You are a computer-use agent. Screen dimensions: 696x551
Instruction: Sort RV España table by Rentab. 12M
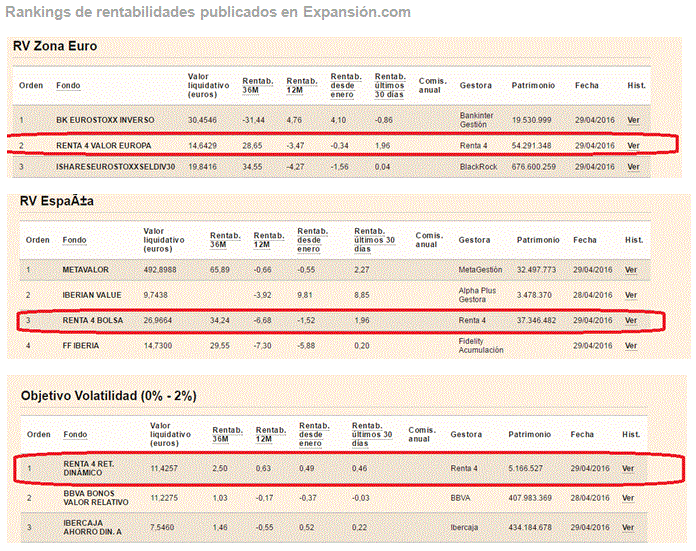269,240
